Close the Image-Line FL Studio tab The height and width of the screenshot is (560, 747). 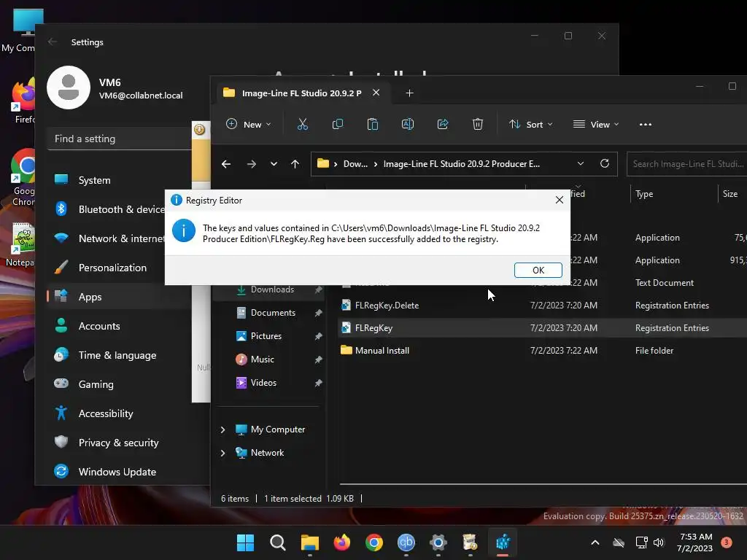(x=376, y=93)
